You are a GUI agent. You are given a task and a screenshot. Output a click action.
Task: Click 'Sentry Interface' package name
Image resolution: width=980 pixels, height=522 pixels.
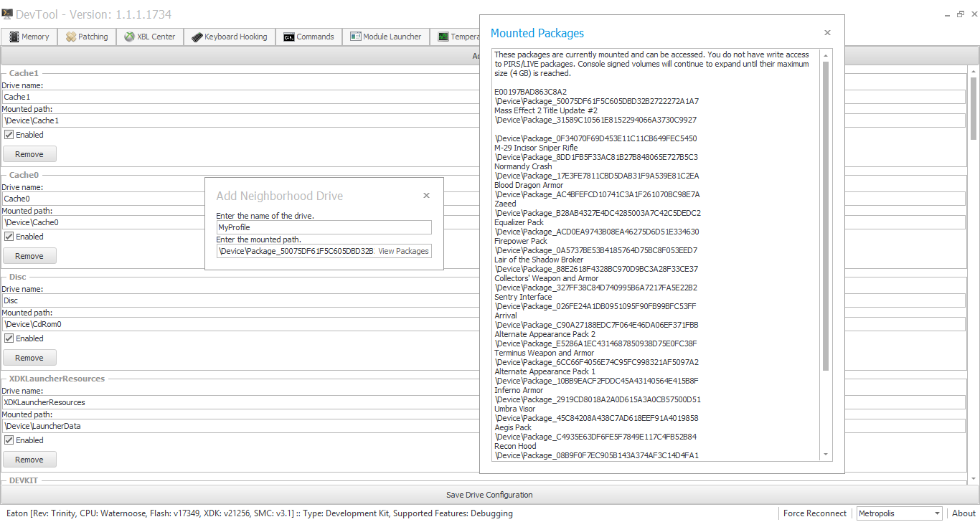pyautogui.click(x=523, y=297)
